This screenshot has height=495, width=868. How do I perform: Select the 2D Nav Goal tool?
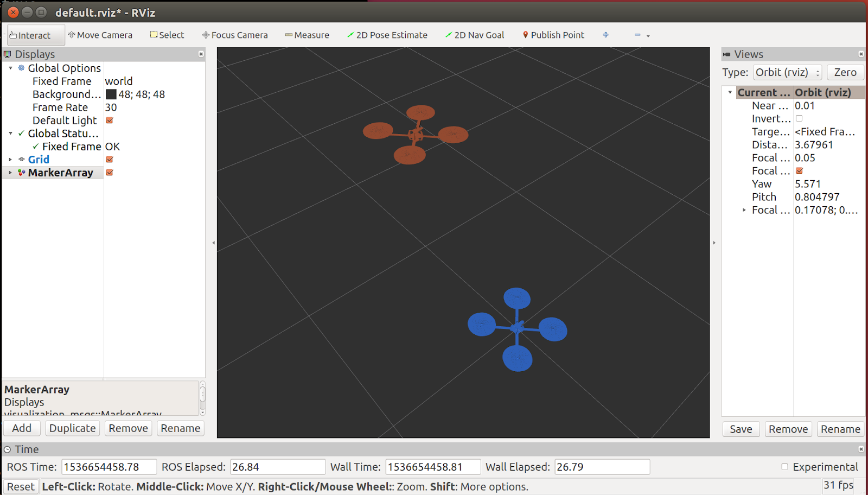coord(475,35)
